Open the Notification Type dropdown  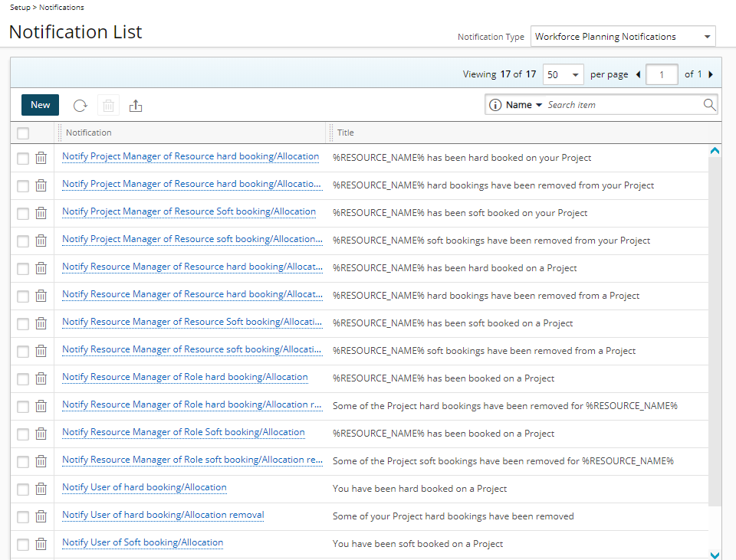click(623, 37)
